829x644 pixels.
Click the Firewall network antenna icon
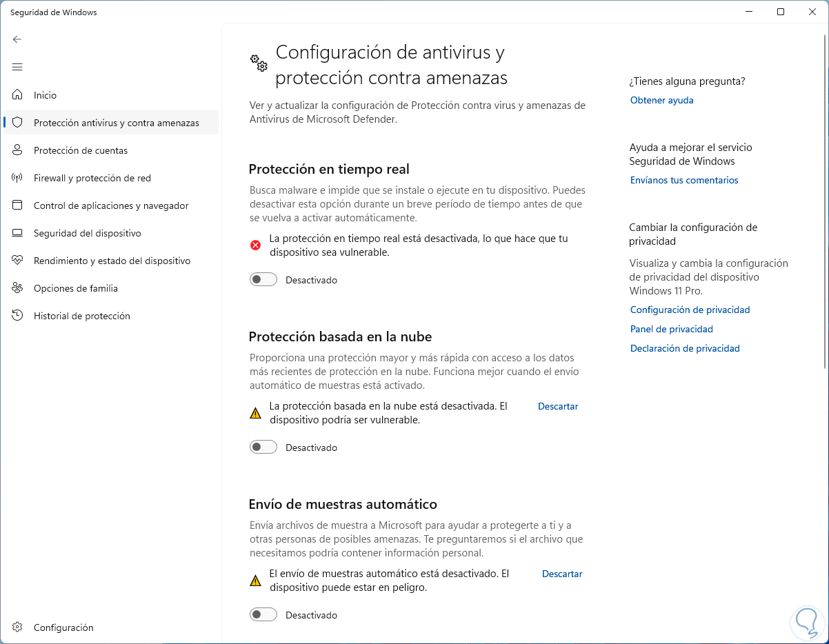(18, 178)
